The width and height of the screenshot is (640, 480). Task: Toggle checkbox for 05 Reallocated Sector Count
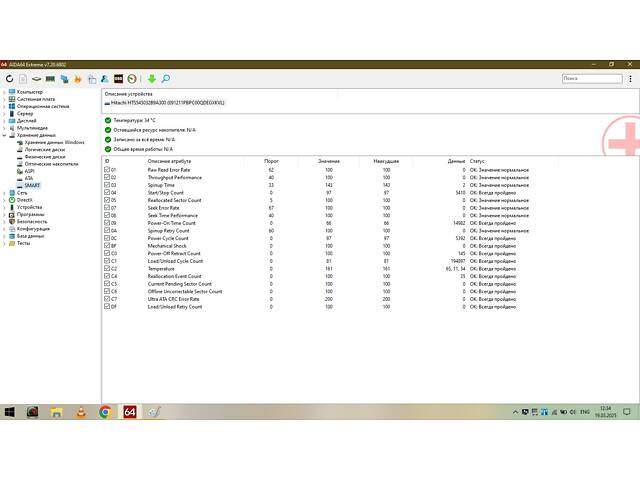click(107, 200)
